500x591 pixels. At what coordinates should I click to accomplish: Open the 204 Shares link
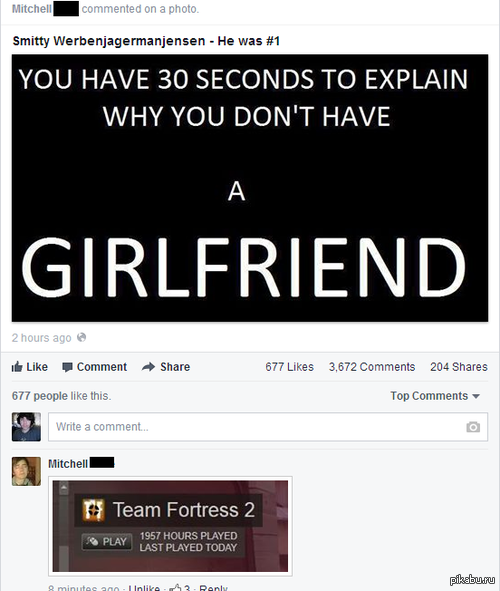[459, 367]
